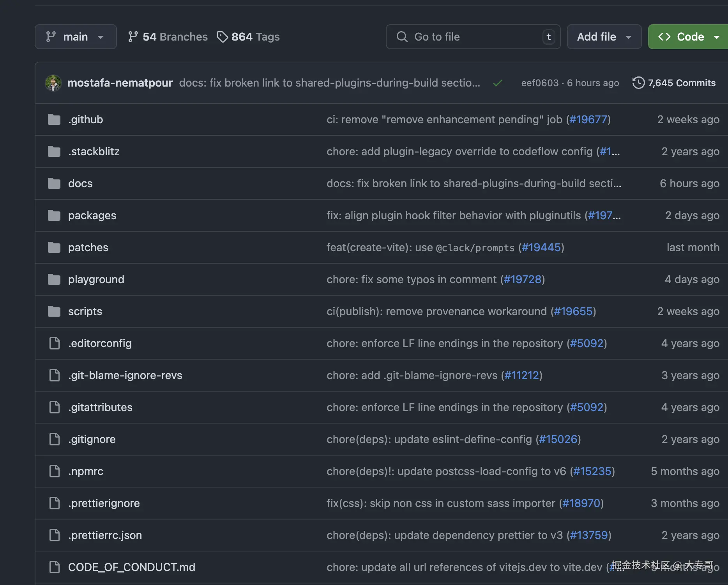Open the 54 Branches link
This screenshot has width=728, height=585.
[x=175, y=37]
